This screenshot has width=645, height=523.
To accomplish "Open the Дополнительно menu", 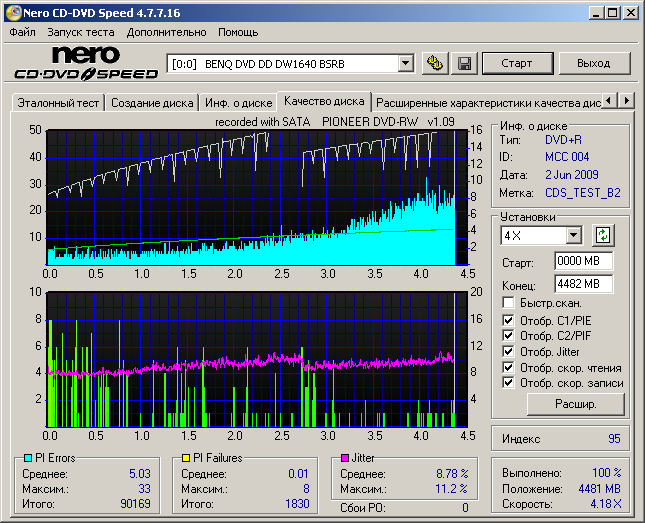I will pos(167,32).
